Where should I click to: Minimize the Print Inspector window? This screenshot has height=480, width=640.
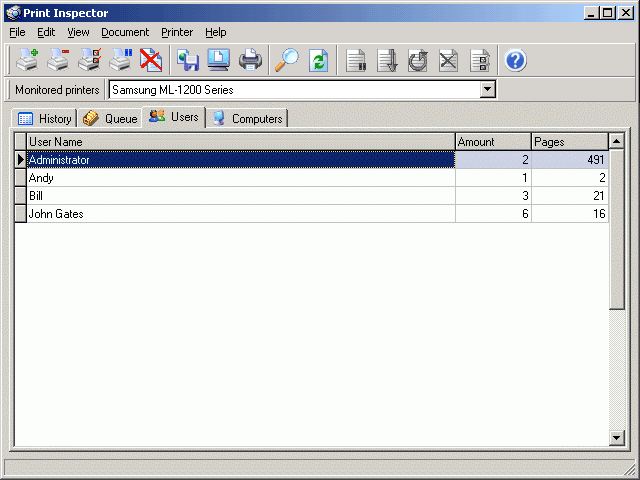click(x=592, y=13)
